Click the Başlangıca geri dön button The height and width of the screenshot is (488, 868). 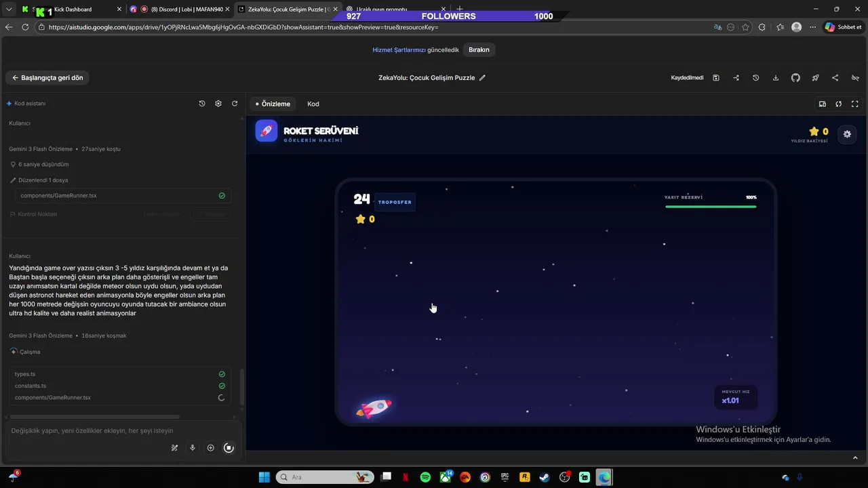click(47, 78)
